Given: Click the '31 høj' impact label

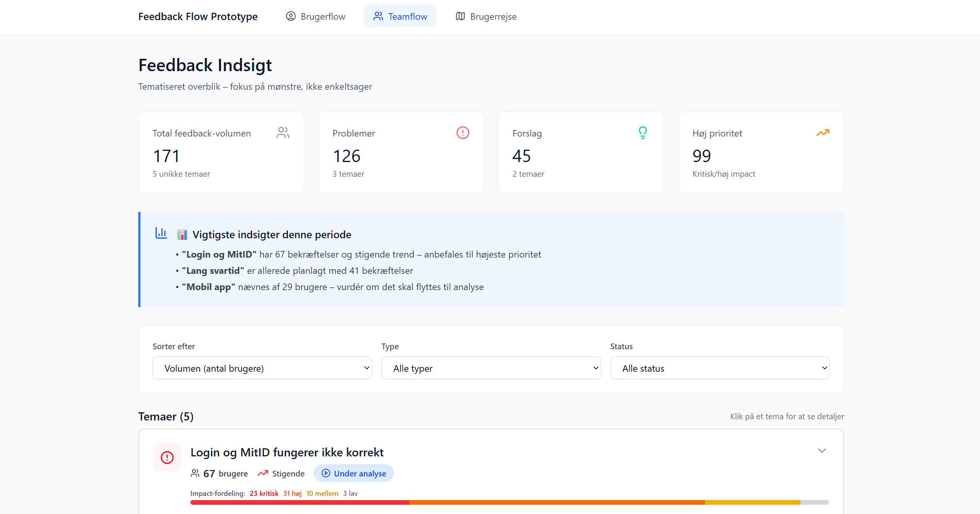Looking at the screenshot, I should tap(292, 493).
